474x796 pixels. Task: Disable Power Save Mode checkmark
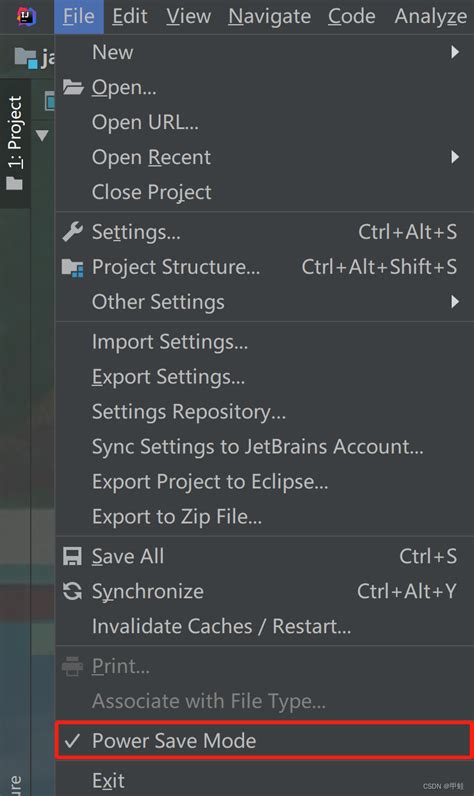[x=72, y=741]
